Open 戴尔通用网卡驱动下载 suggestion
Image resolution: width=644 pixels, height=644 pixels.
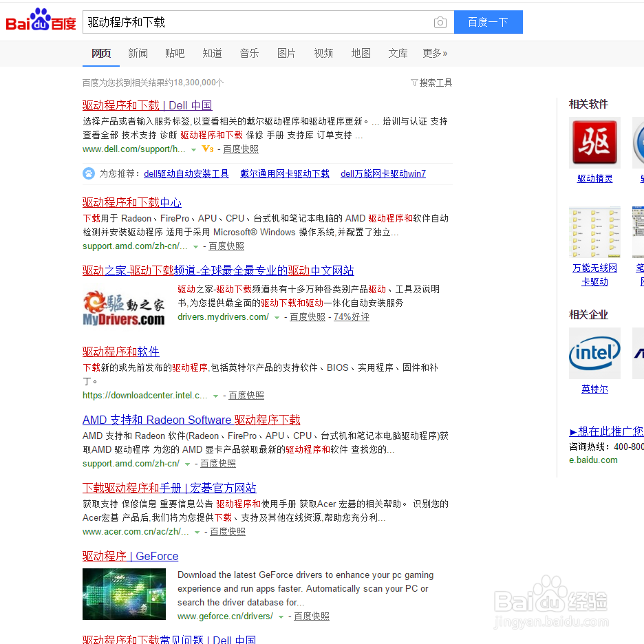point(285,174)
